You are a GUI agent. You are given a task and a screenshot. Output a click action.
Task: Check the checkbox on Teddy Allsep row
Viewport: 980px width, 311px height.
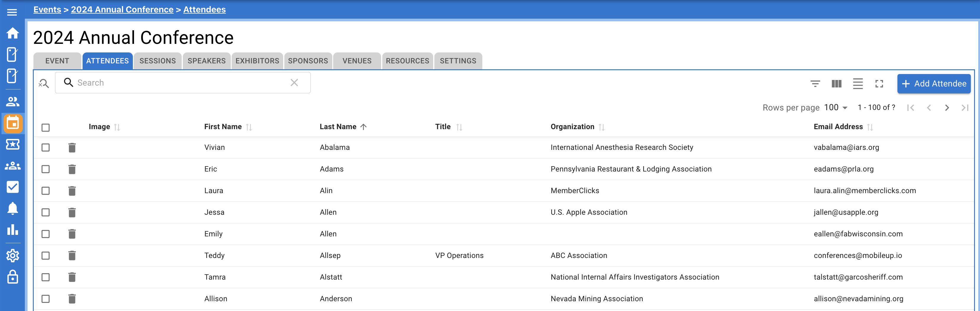[x=45, y=255]
